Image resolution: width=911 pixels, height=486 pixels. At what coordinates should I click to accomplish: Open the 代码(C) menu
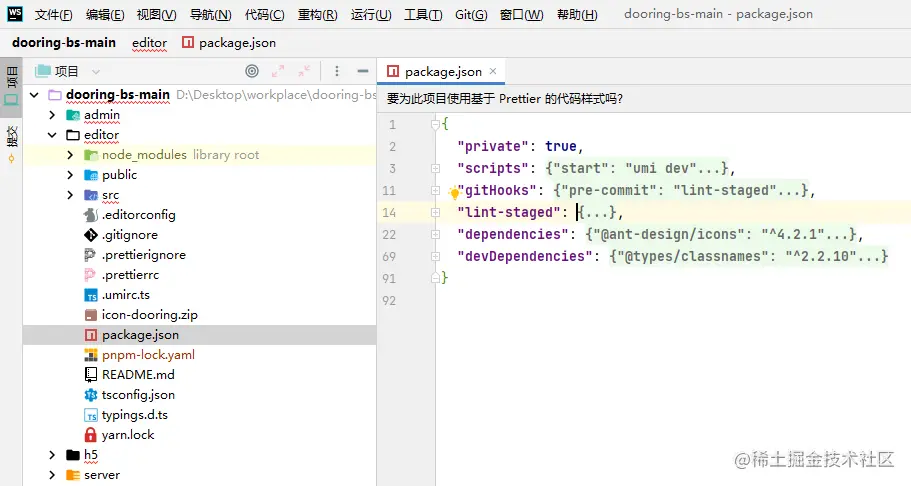[264, 15]
